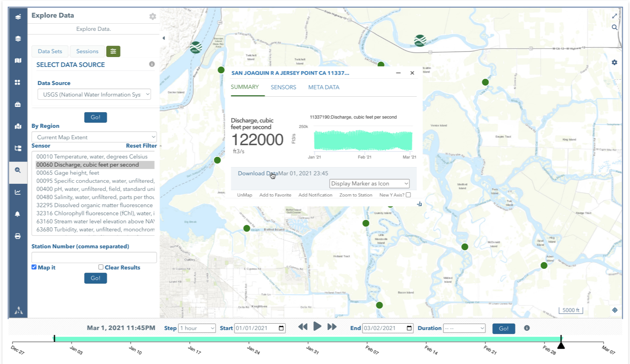Image resolution: width=630 pixels, height=364 pixels.
Task: Click the USGS station marker on left river
Action: coord(196,47)
